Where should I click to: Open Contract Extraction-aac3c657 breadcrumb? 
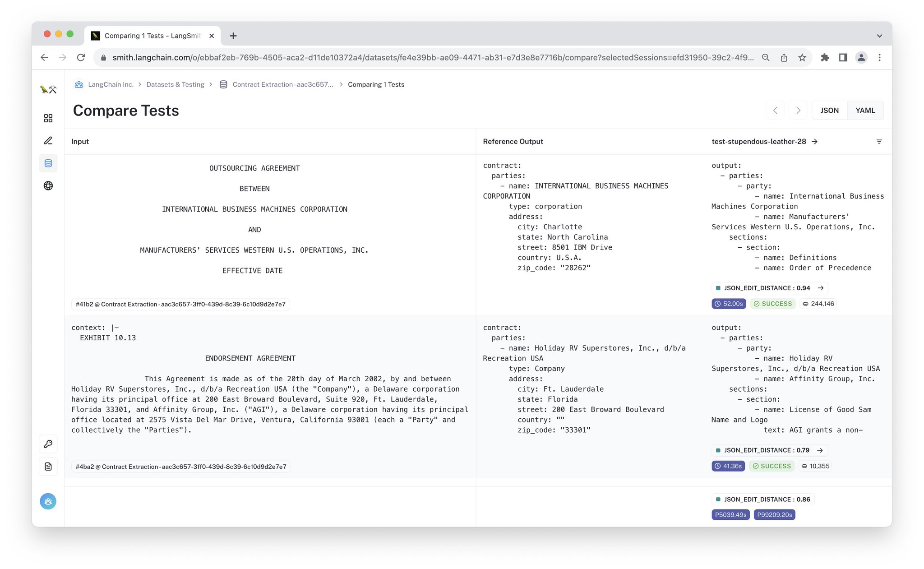pyautogui.click(x=283, y=84)
